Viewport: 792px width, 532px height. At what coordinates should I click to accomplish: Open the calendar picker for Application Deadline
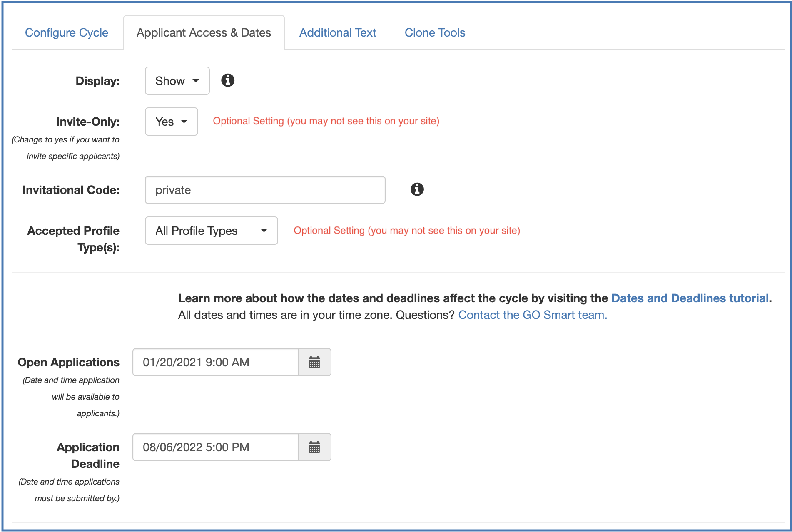314,447
